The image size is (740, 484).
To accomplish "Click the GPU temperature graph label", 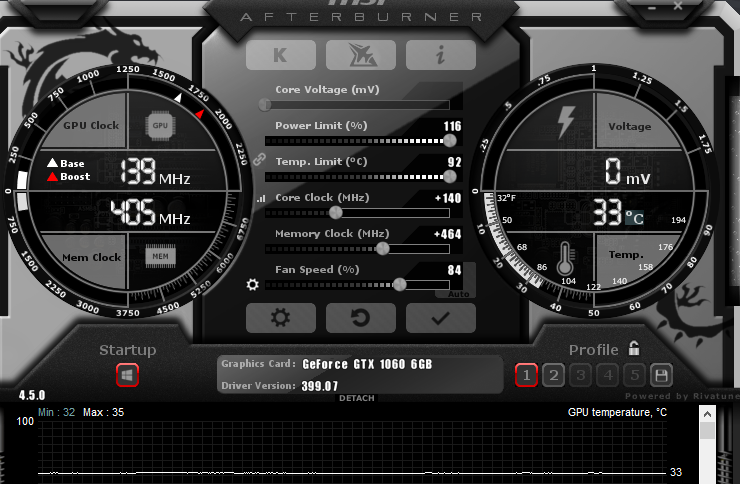I will click(617, 412).
